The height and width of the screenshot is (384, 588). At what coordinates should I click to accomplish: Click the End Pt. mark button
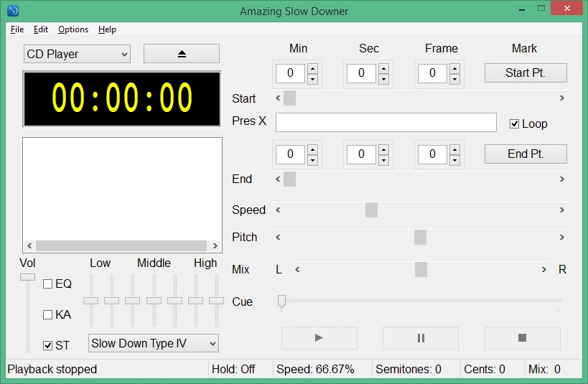[526, 154]
